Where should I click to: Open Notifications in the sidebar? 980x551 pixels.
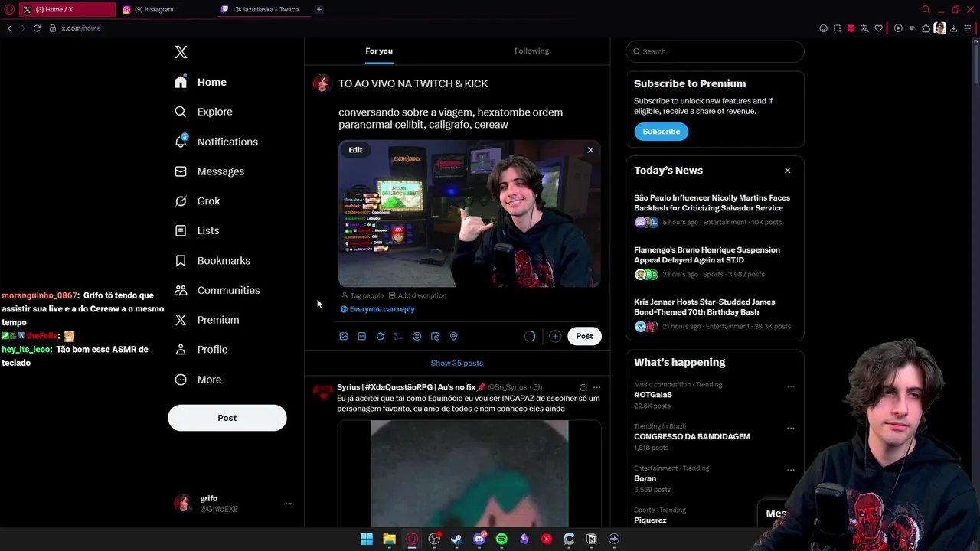pos(217,142)
